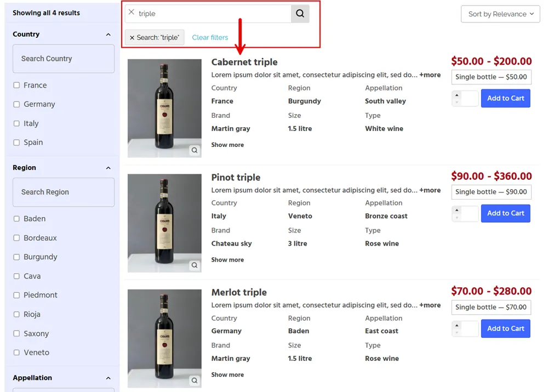Tick the Italy country checkbox
This screenshot has height=392, width=548.
(16, 123)
